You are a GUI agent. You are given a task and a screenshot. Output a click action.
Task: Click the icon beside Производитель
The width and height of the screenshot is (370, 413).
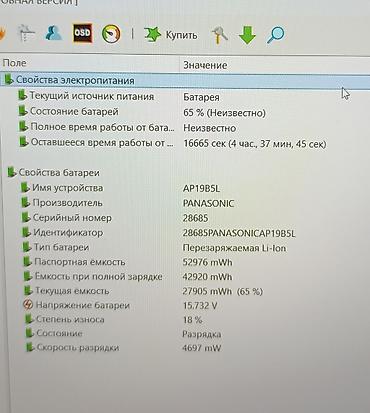tap(26, 202)
